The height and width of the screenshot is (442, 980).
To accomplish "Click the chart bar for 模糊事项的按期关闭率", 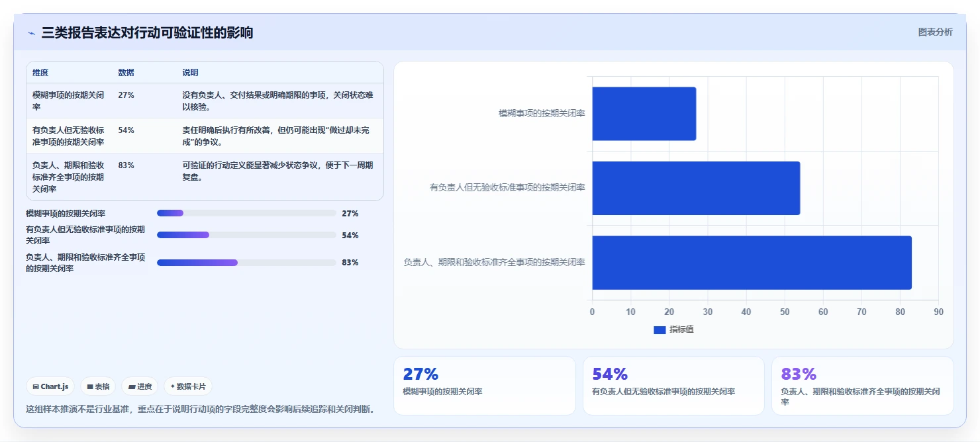I will click(644, 114).
